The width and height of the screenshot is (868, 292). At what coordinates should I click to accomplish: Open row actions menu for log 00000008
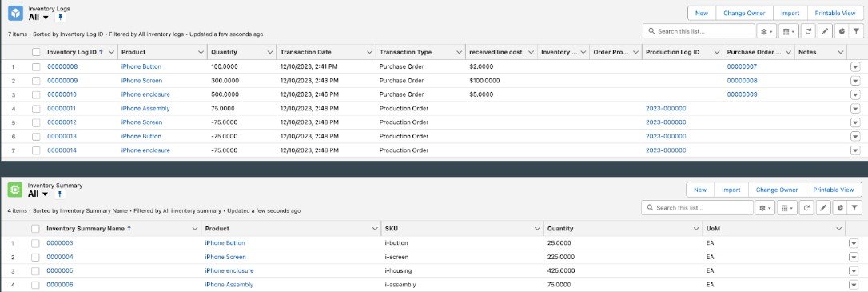855,66
